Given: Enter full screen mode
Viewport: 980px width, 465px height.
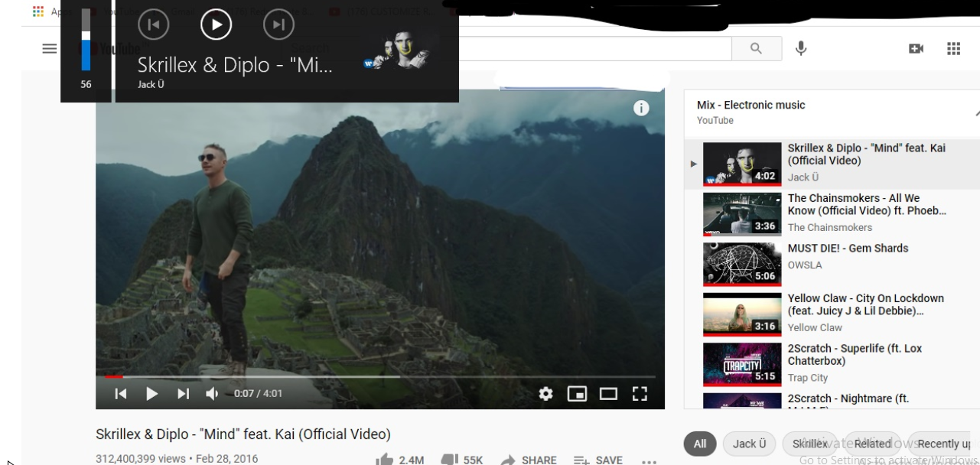Looking at the screenshot, I should [640, 394].
